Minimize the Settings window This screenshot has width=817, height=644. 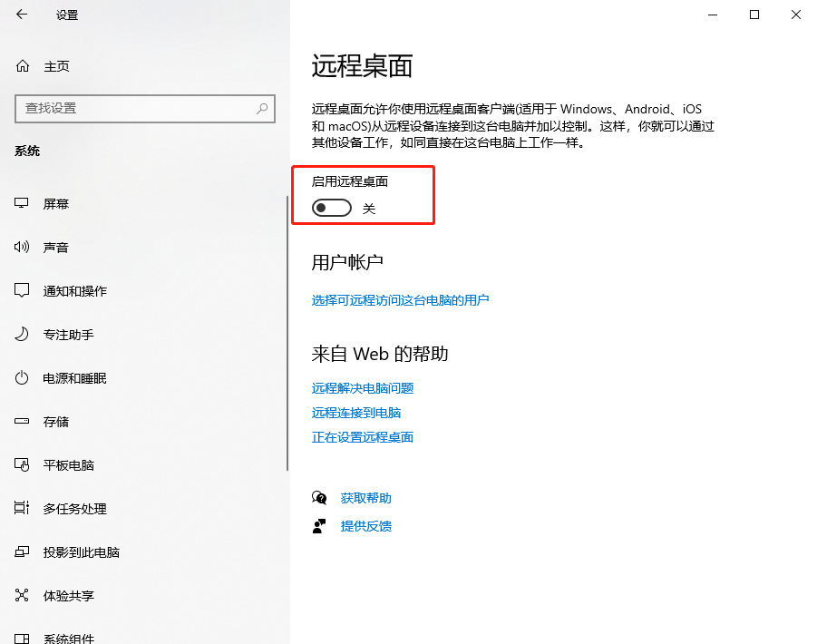713,15
